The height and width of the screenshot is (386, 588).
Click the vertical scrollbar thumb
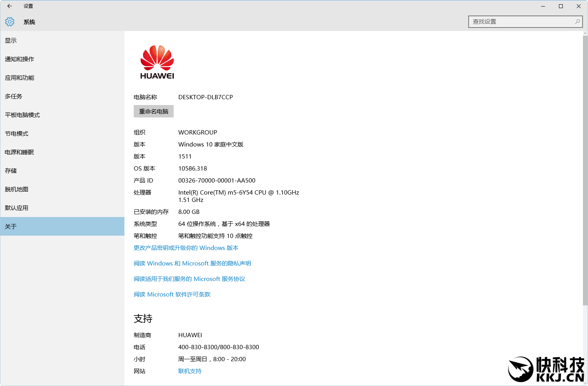585,171
